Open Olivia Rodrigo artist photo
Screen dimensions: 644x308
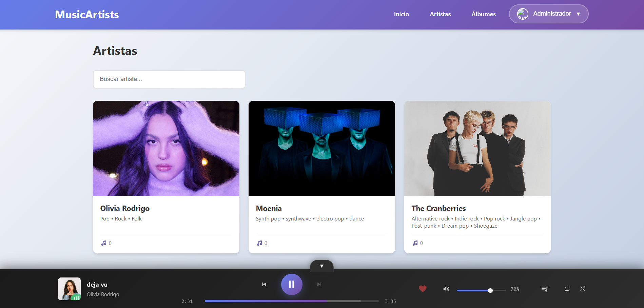[x=166, y=148]
